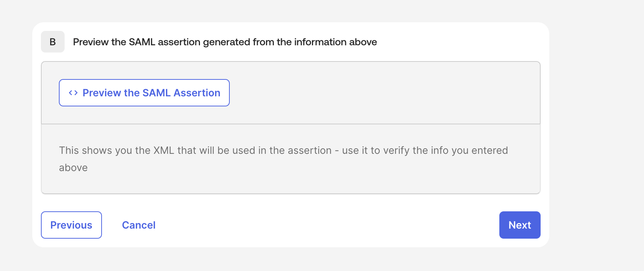Click the Cancel text link

(x=139, y=225)
